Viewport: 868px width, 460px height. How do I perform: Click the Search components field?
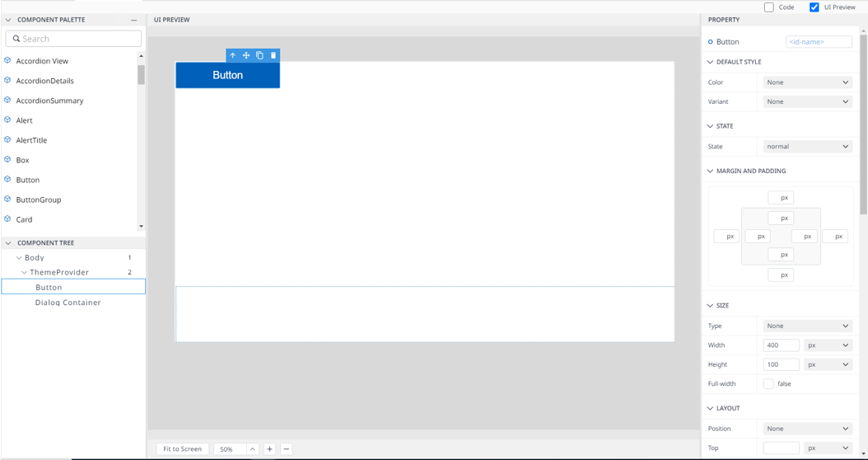coord(73,39)
